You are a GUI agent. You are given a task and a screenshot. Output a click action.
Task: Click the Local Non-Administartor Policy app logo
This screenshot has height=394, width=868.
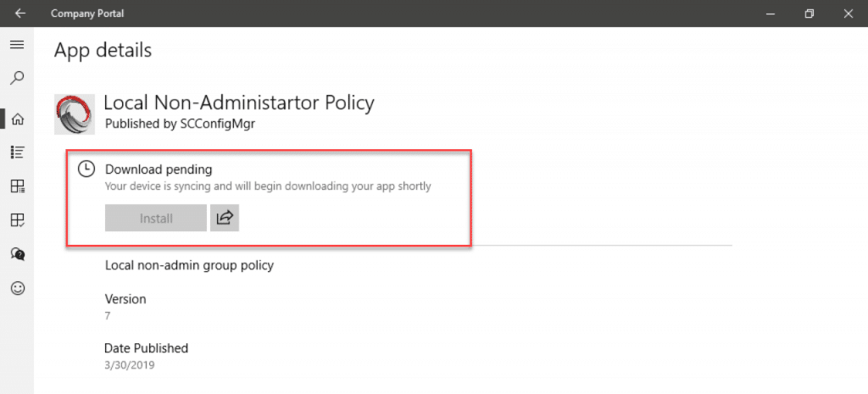[70, 114]
